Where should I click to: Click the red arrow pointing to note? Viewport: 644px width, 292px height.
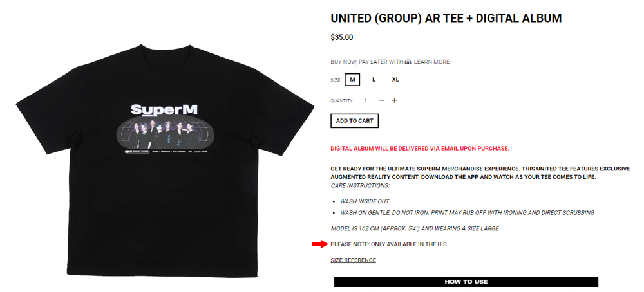[x=319, y=244]
